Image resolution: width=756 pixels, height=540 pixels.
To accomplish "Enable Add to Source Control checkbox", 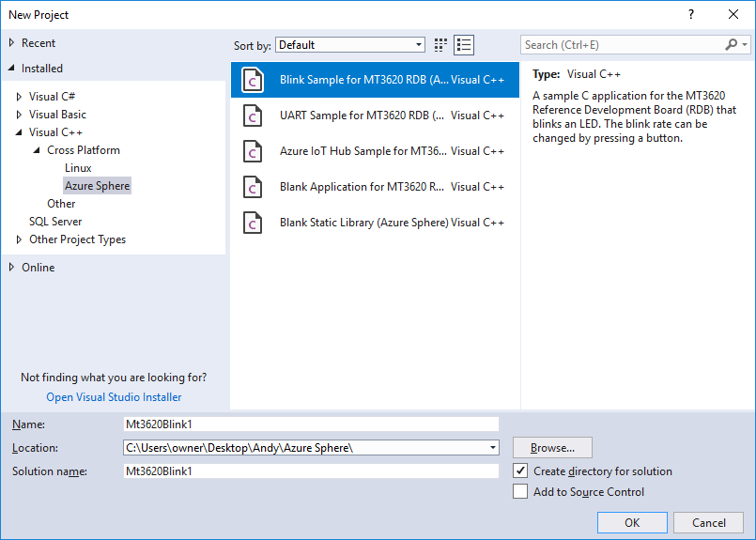I will pyautogui.click(x=520, y=491).
